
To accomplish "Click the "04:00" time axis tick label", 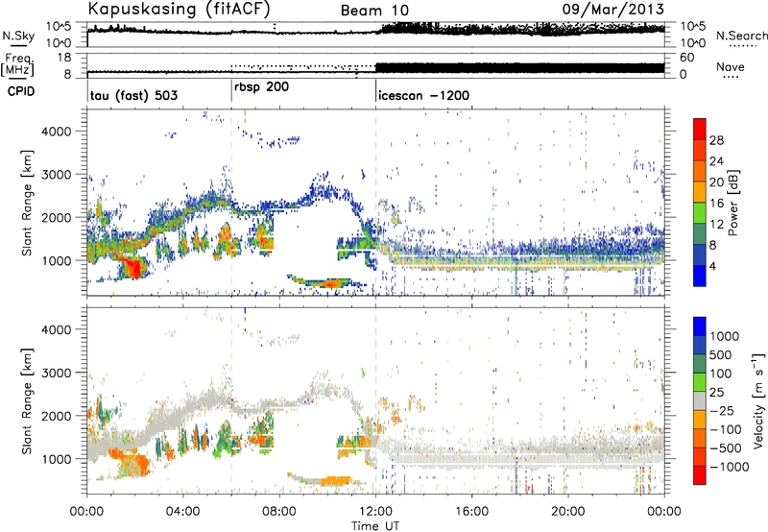I will coord(183,512).
